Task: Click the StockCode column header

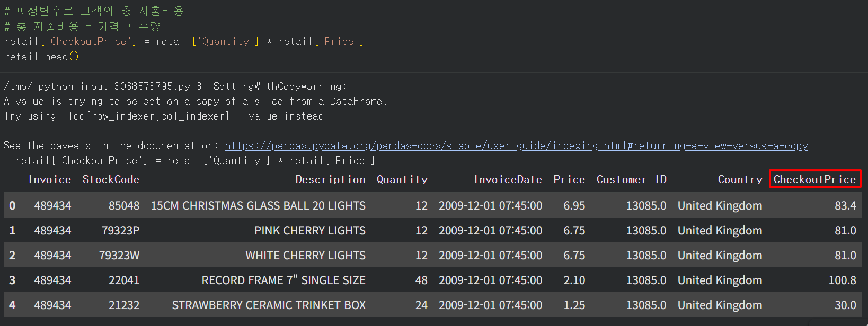Action: 111,179
